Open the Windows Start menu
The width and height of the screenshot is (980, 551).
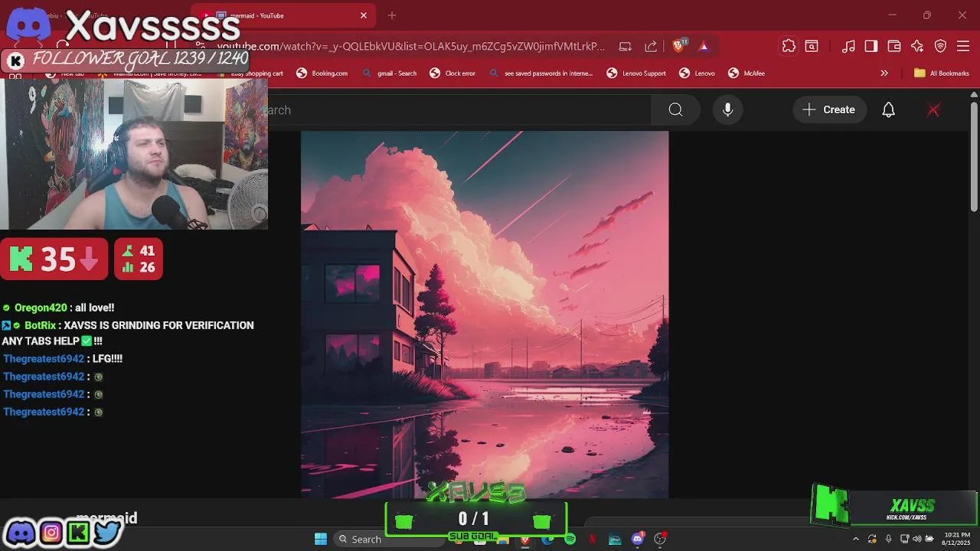(321, 539)
